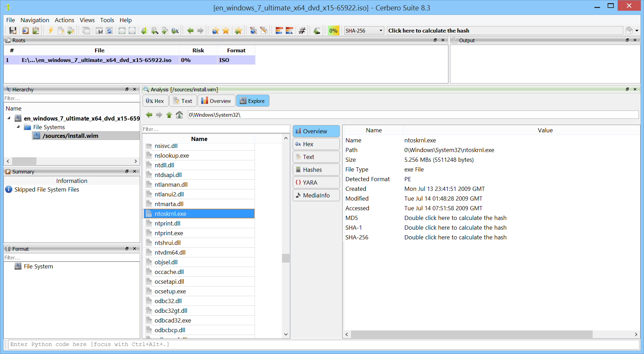The width and height of the screenshot is (644, 354).
Task: Click the Hierarchy filter input field
Action: [x=72, y=98]
